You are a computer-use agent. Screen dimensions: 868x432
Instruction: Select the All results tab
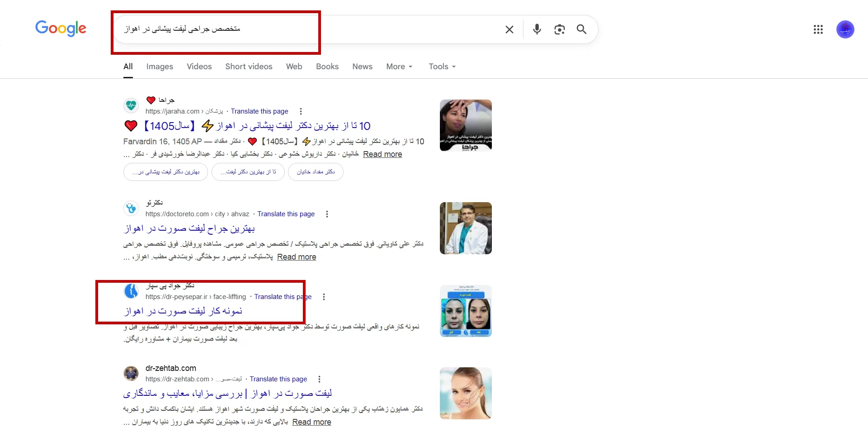[x=128, y=66]
